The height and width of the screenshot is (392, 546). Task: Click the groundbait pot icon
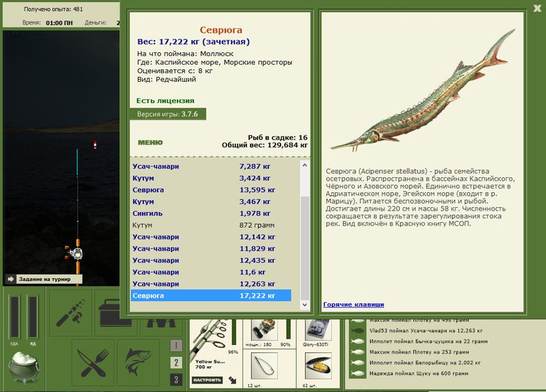(x=24, y=367)
